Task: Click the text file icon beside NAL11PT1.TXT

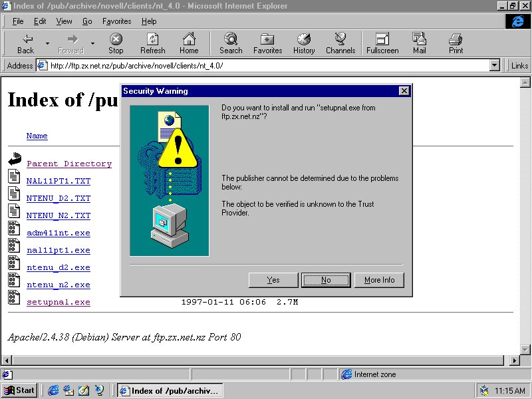Action: pos(14,176)
